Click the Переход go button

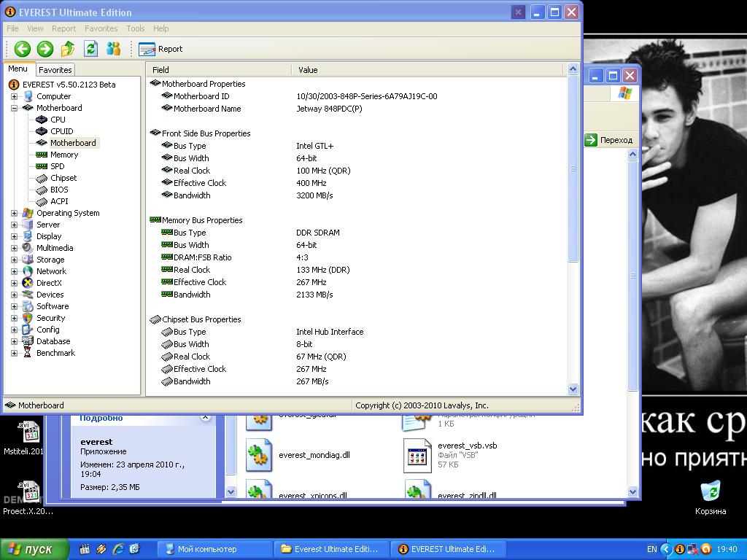608,140
